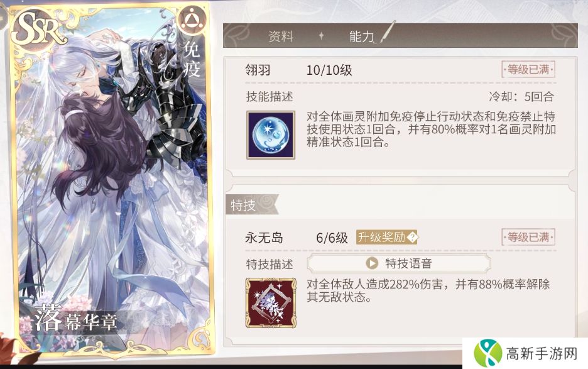
Task: Click the 特技 section header ribbon
Action: coord(252,204)
